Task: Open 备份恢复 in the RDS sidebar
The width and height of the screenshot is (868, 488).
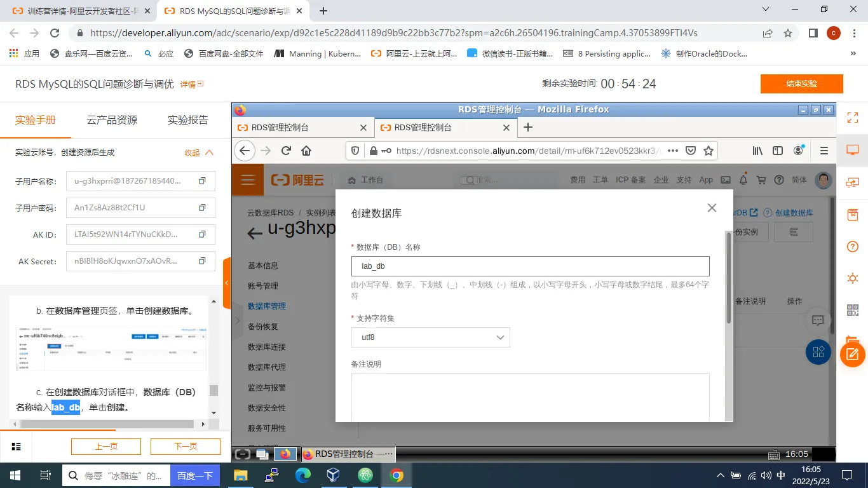Action: point(263,327)
